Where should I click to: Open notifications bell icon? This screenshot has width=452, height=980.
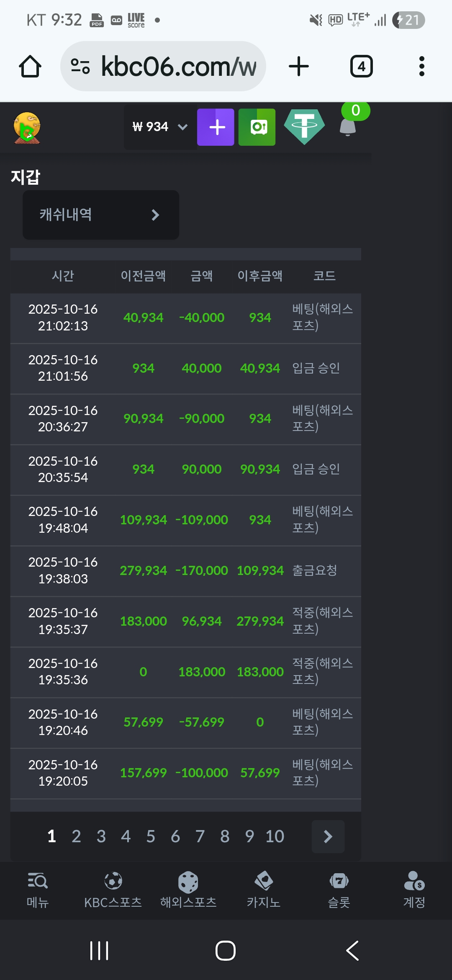pyautogui.click(x=348, y=127)
